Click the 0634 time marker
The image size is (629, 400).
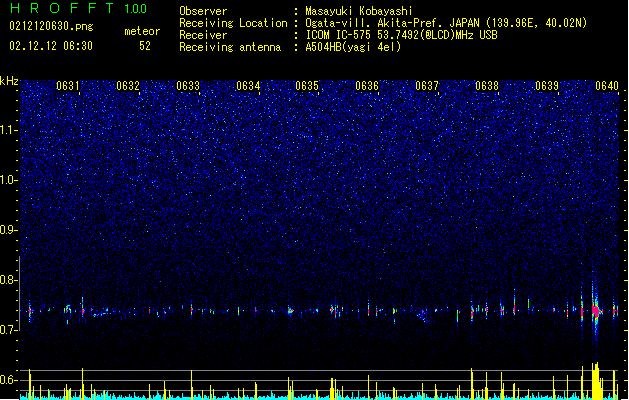point(248,86)
